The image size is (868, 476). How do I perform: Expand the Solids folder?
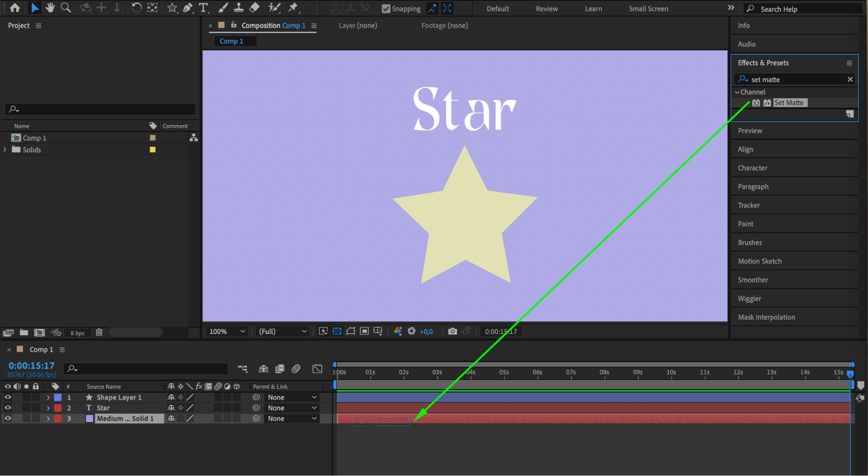pyautogui.click(x=5, y=149)
